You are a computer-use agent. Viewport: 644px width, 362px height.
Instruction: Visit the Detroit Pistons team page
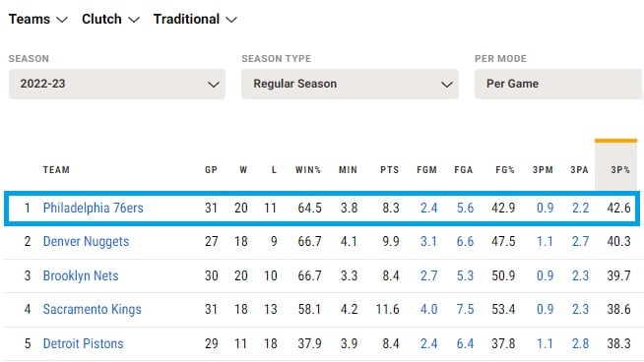click(x=83, y=343)
